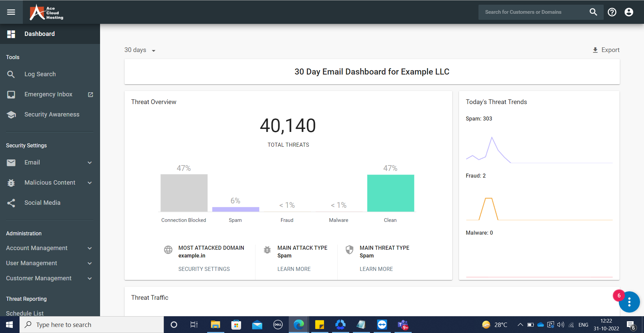Click Export to download the report
Screen dimensions: 644x333
605,50
